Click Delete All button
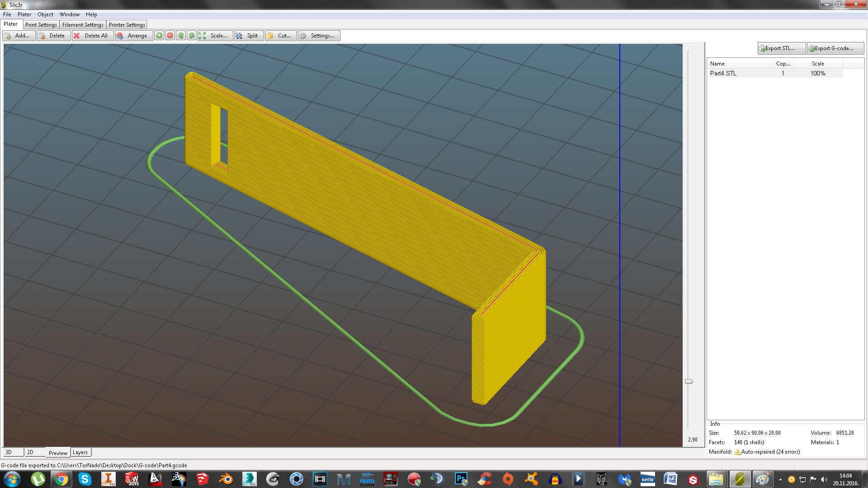The image size is (868, 488). (92, 36)
